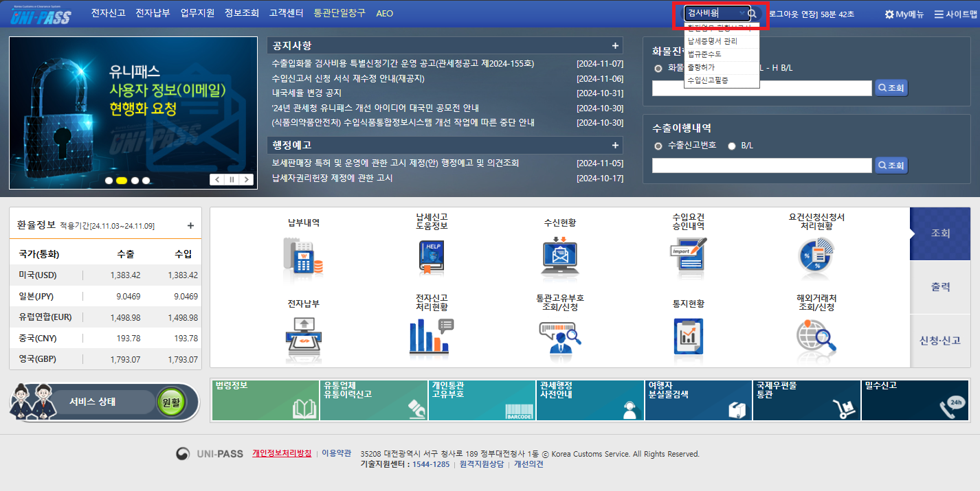The height and width of the screenshot is (491, 980).
Task: Open the 관세행정 사전안내 banner
Action: tap(590, 400)
